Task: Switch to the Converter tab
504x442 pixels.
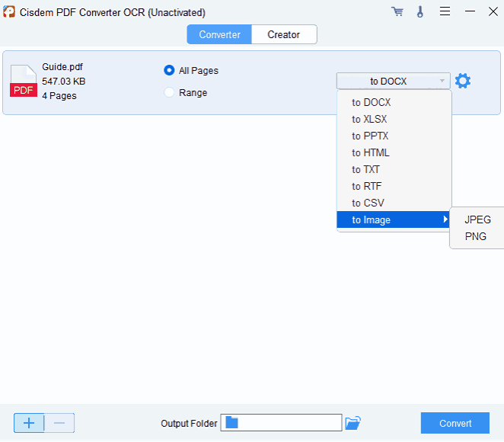Action: point(219,34)
